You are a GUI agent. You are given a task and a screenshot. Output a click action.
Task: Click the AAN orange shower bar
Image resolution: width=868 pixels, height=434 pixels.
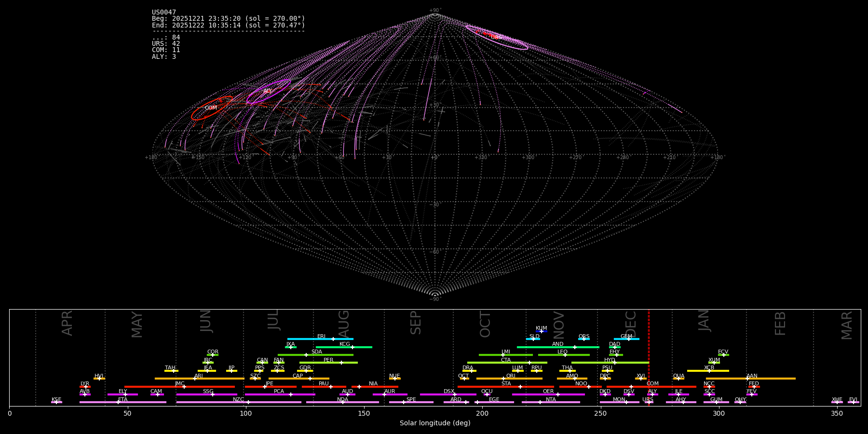(751, 379)
